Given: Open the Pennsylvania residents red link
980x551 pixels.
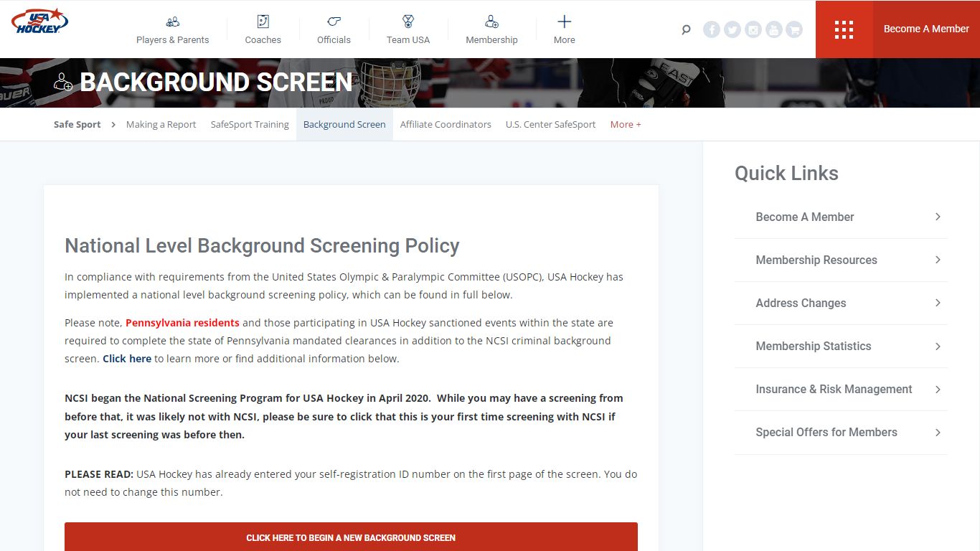Looking at the screenshot, I should 182,323.
